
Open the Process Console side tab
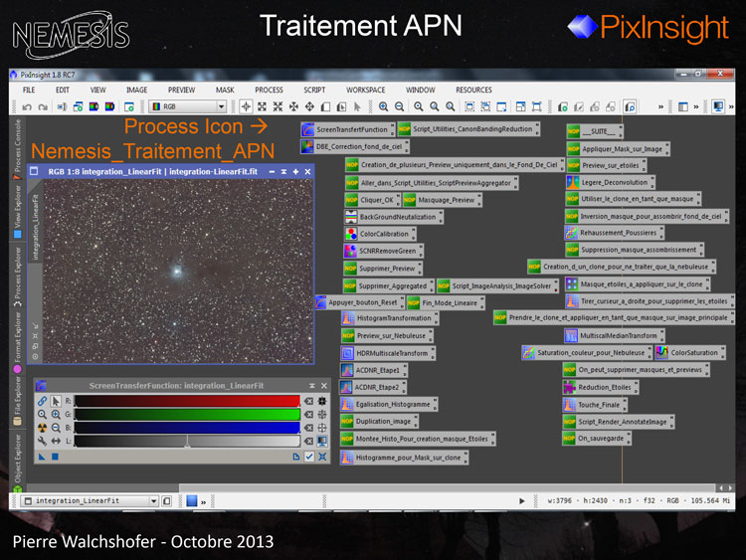point(17,149)
